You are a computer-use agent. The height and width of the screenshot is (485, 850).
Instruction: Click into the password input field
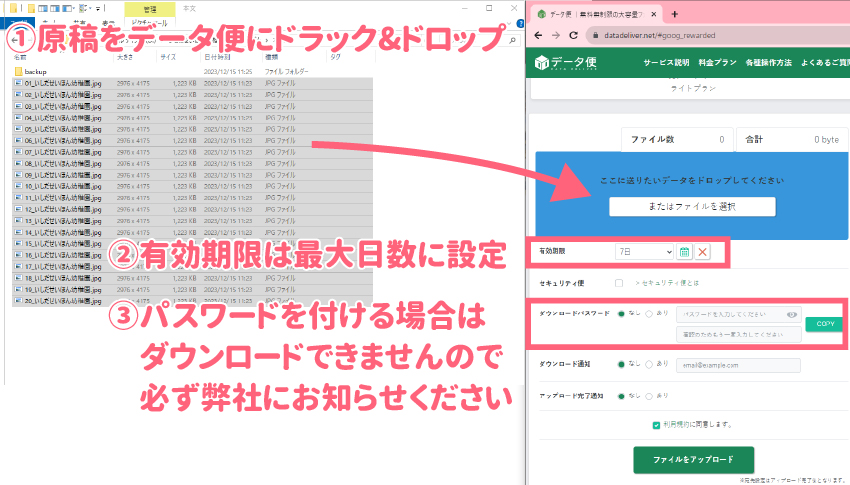738,314
